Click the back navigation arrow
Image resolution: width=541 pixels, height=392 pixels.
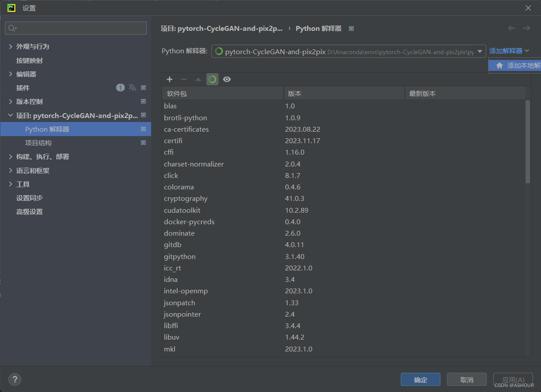[x=511, y=28]
